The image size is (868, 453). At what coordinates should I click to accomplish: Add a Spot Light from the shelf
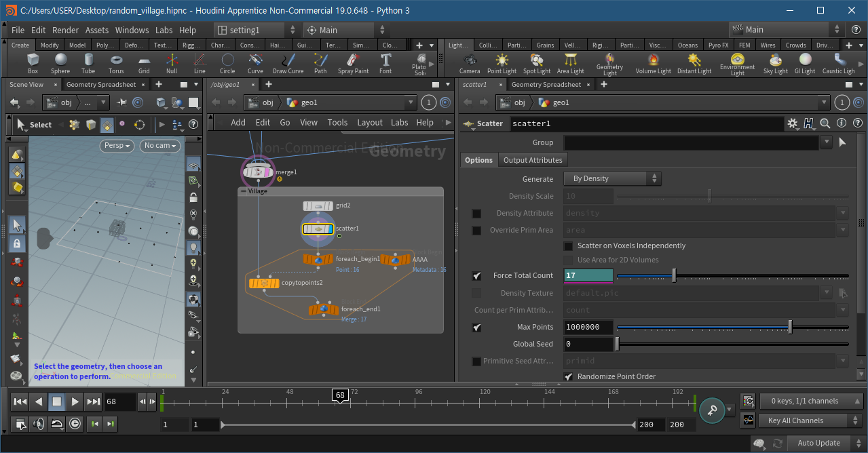pos(537,64)
